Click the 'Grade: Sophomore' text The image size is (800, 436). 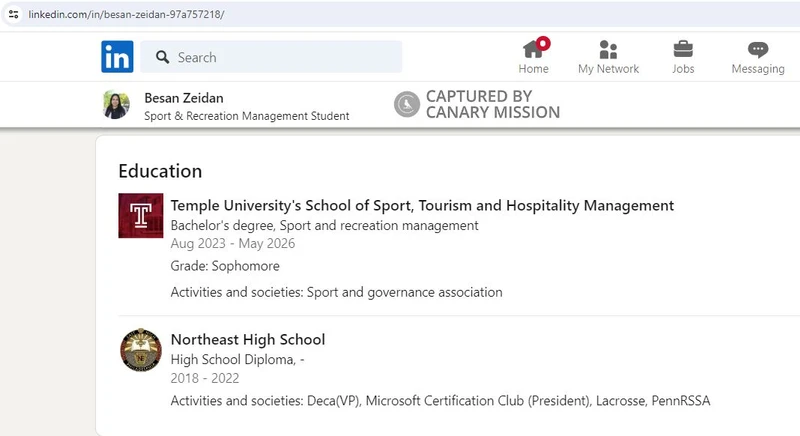[x=225, y=266]
